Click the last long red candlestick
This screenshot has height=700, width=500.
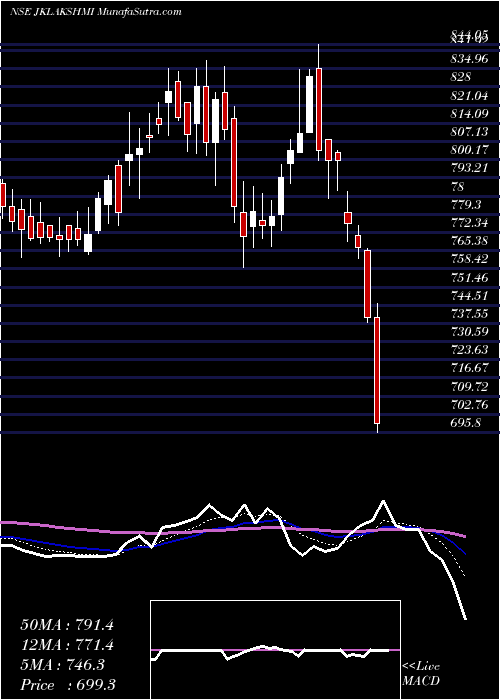point(377,370)
